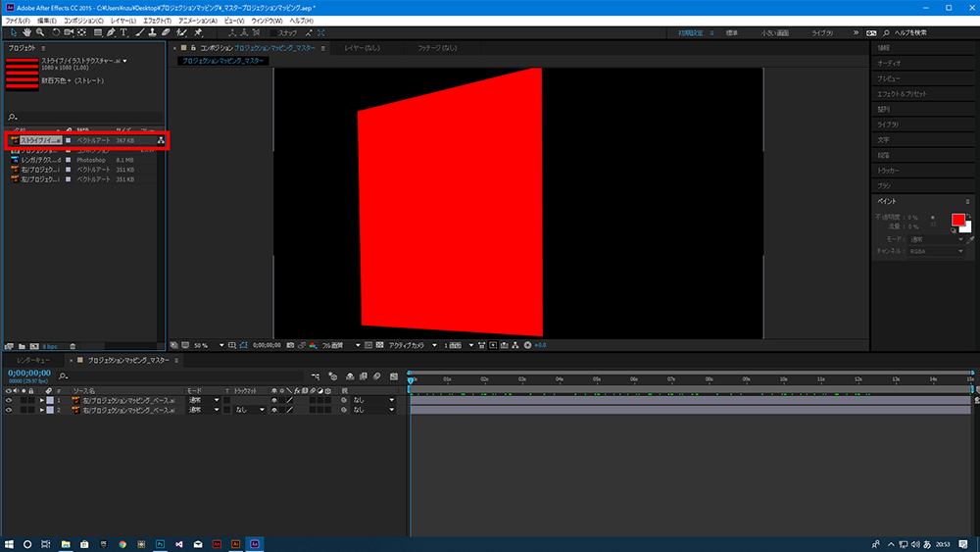Select the Pen tool
Screen dimensions: 980x552
[111, 32]
